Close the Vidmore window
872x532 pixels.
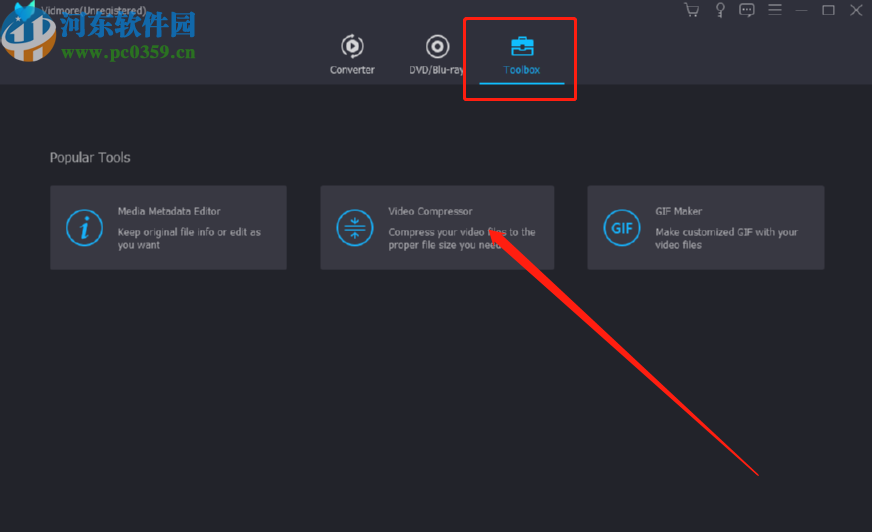(x=856, y=10)
